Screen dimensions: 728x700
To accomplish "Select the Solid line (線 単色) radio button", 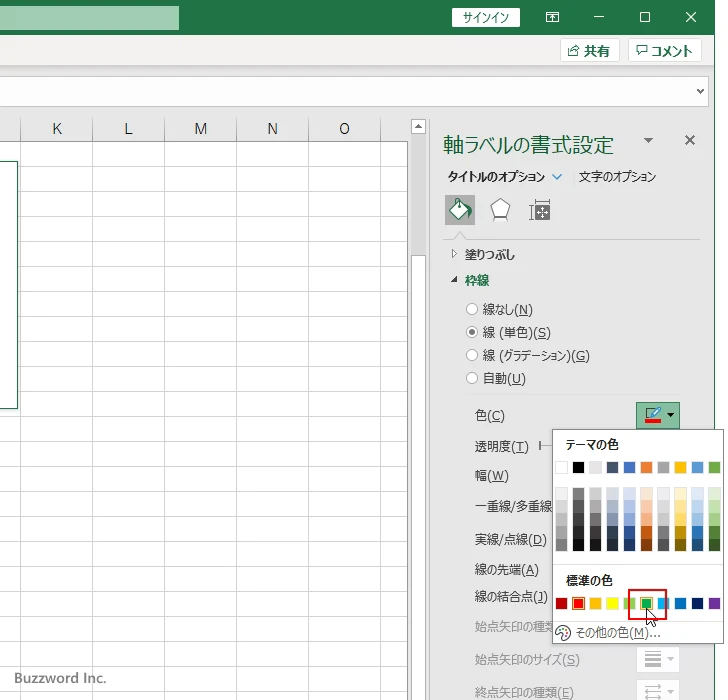I will click(472, 332).
